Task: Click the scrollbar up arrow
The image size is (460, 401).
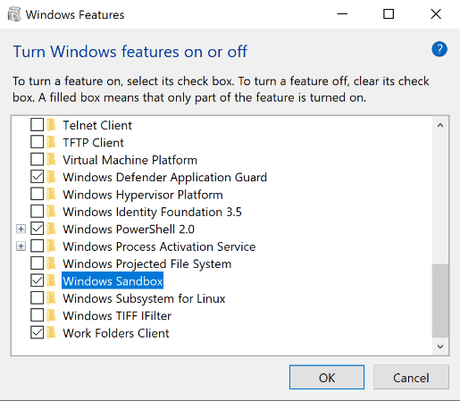Action: point(440,125)
